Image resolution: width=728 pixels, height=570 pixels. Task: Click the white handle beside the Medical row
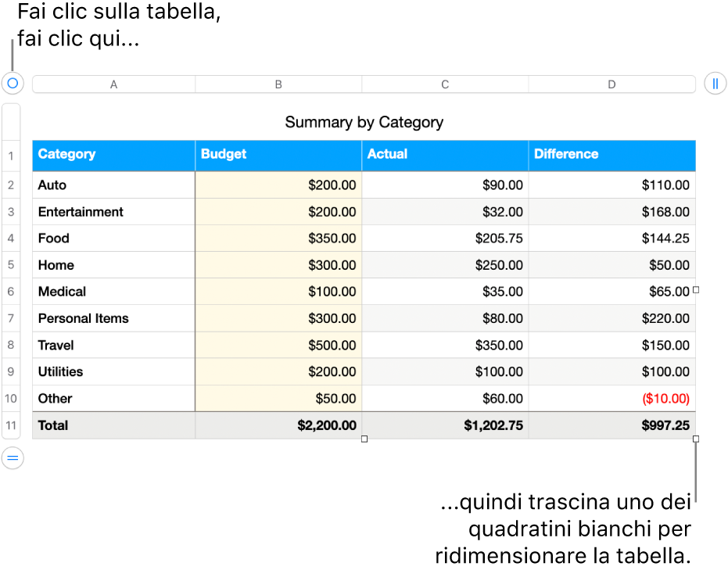point(695,290)
